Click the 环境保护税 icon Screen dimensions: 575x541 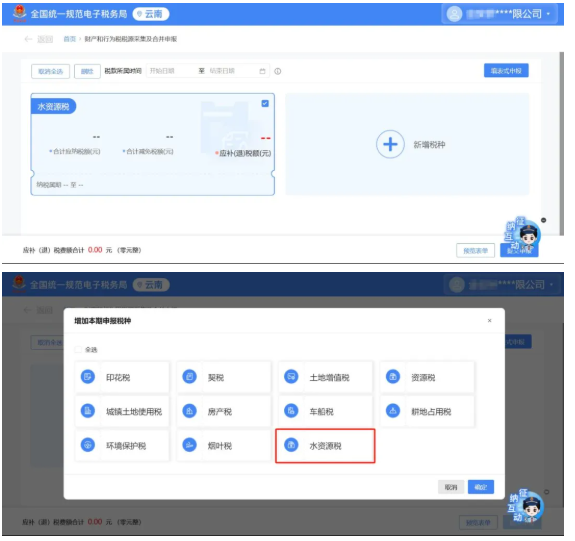pyautogui.click(x=88, y=445)
